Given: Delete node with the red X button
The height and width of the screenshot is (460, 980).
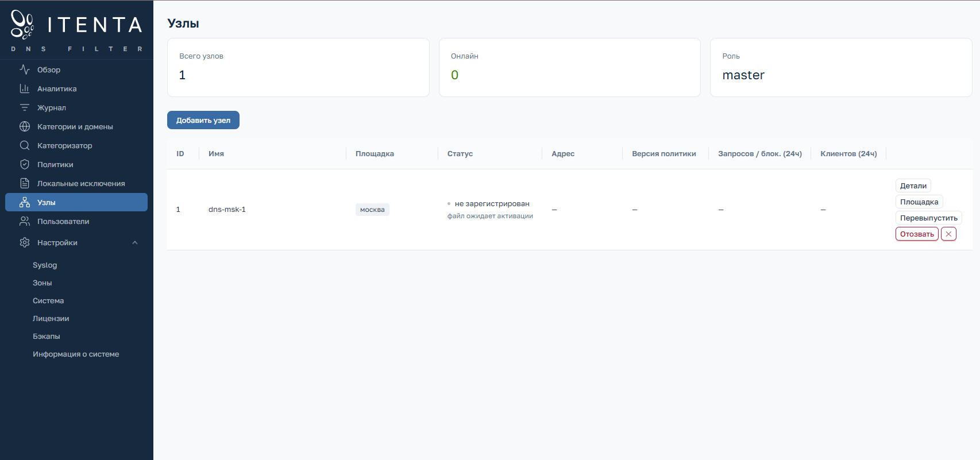Looking at the screenshot, I should coord(948,234).
